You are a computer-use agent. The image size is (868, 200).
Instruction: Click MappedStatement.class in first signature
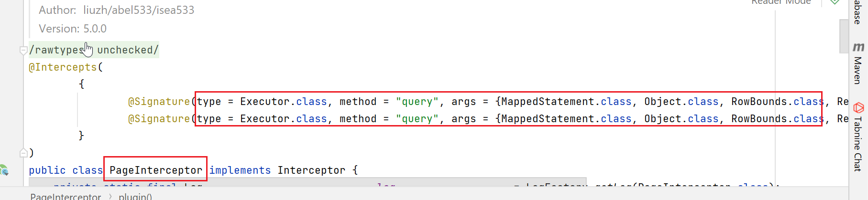(x=566, y=102)
